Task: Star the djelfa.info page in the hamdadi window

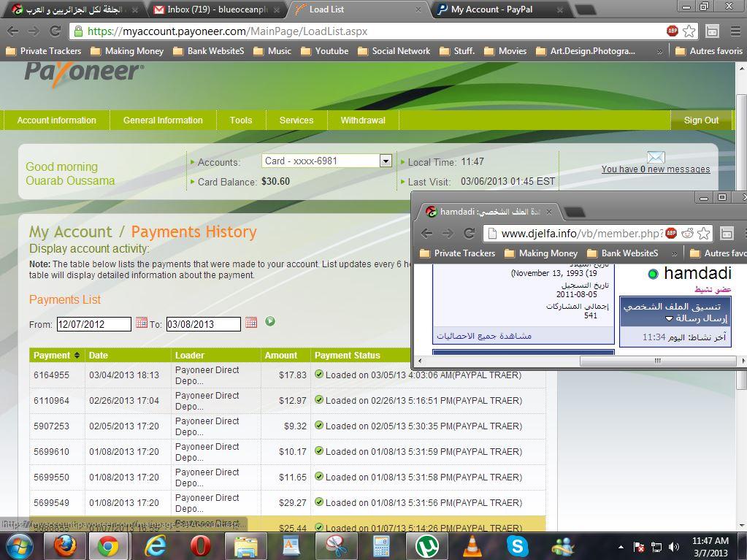Action: click(704, 234)
